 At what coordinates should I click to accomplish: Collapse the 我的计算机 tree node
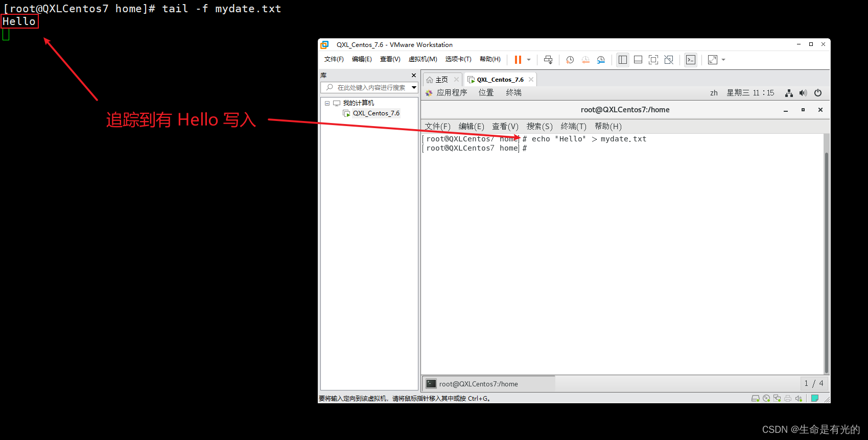(x=327, y=103)
